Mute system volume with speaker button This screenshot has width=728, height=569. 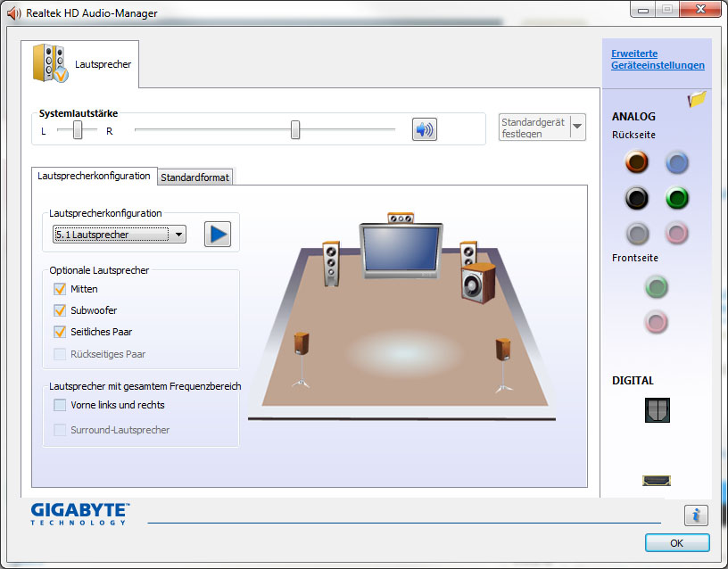(x=425, y=129)
